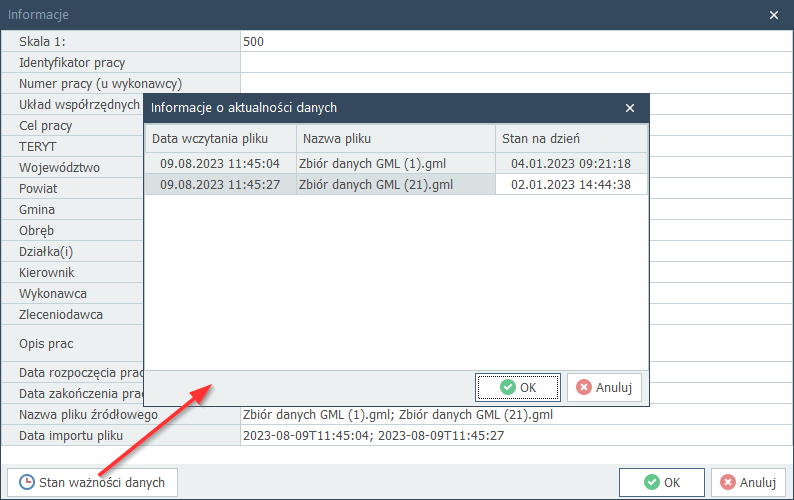The image size is (794, 500).
Task: Click Anuluj at bottom of Informacje window
Action: [748, 482]
